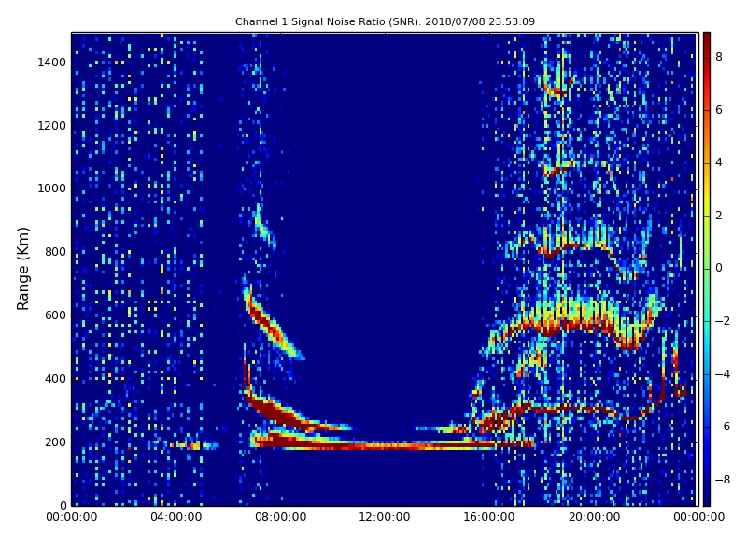Click the colorbar label −8
The width and height of the screenshot is (747, 560).
[x=723, y=480]
